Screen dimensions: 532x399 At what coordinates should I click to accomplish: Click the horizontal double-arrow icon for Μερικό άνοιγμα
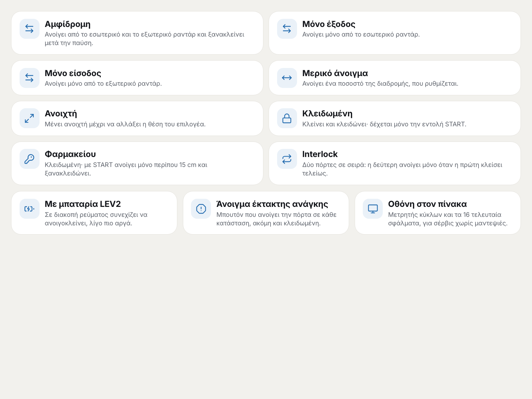pyautogui.click(x=287, y=78)
